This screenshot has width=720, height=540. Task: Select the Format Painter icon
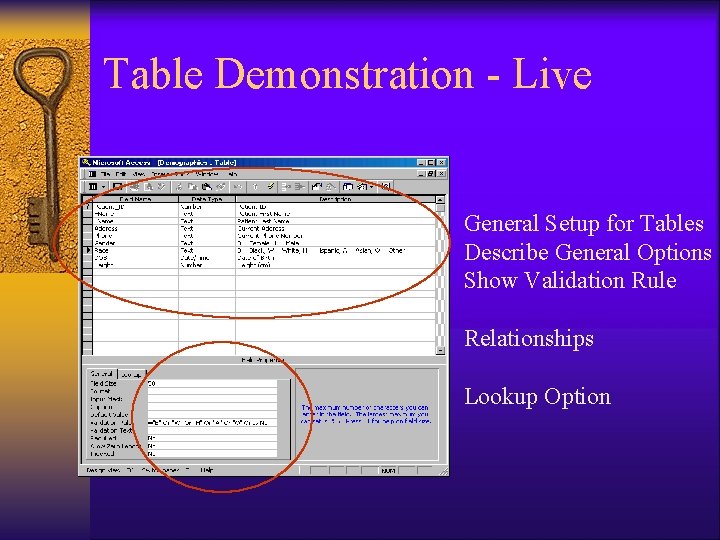pos(221,186)
